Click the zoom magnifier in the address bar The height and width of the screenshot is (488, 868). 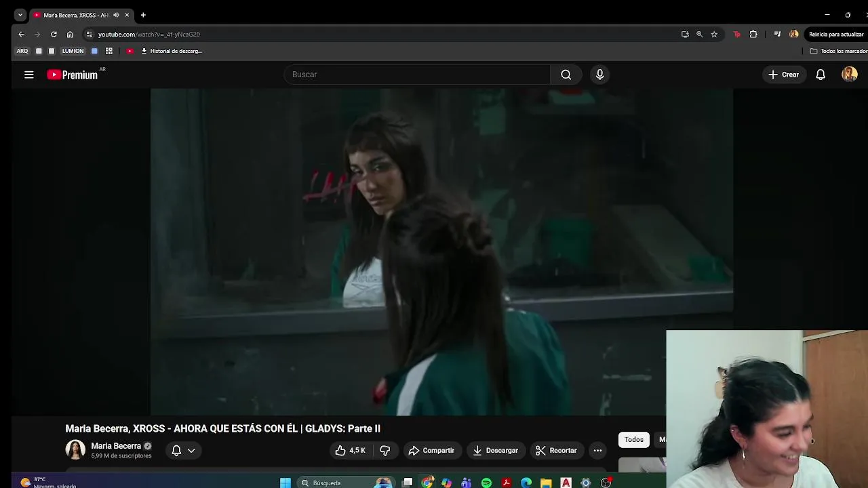(699, 34)
